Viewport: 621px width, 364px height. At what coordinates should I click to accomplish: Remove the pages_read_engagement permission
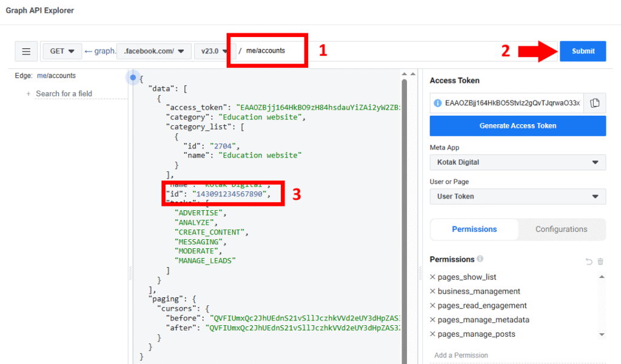click(x=432, y=305)
